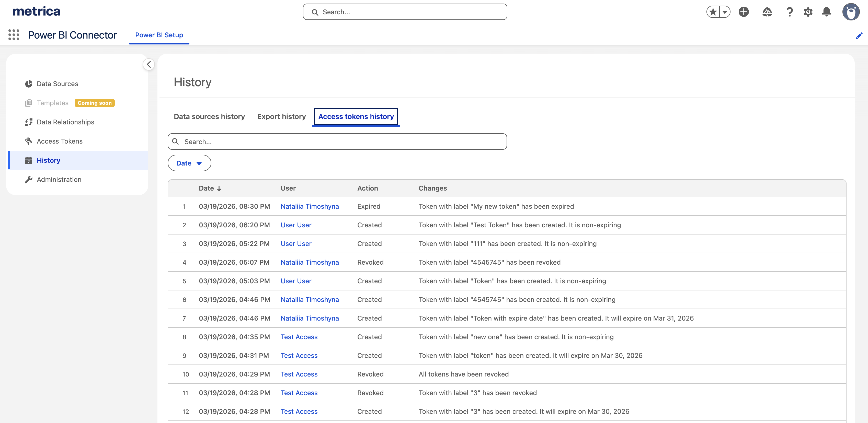This screenshot has width=868, height=423.
Task: Click the edit page pencil icon
Action: click(x=859, y=36)
